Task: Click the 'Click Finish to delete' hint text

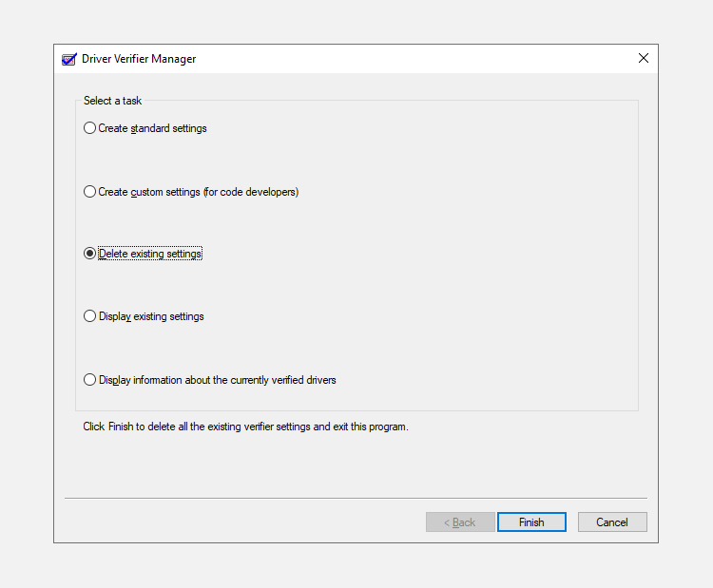Action: click(x=245, y=427)
